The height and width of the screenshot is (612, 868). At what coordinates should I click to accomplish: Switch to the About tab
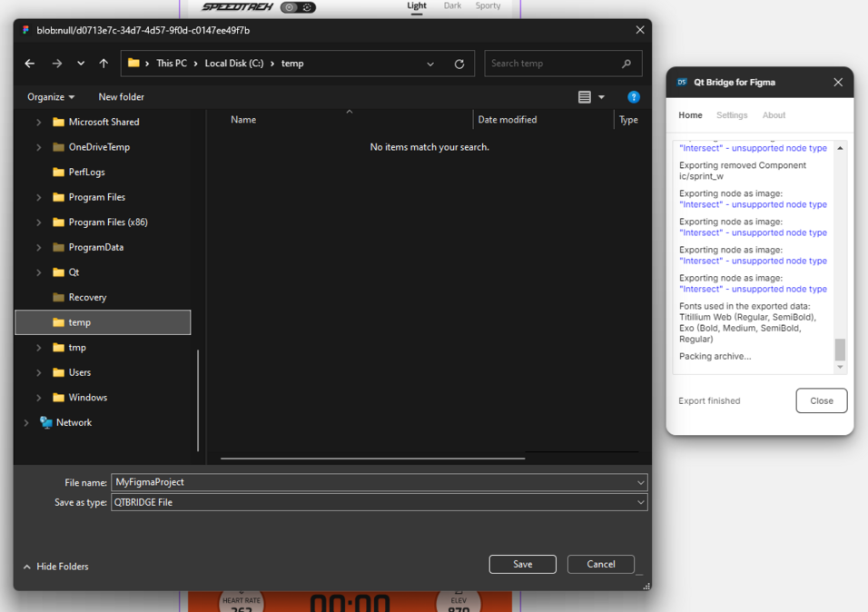(x=774, y=115)
